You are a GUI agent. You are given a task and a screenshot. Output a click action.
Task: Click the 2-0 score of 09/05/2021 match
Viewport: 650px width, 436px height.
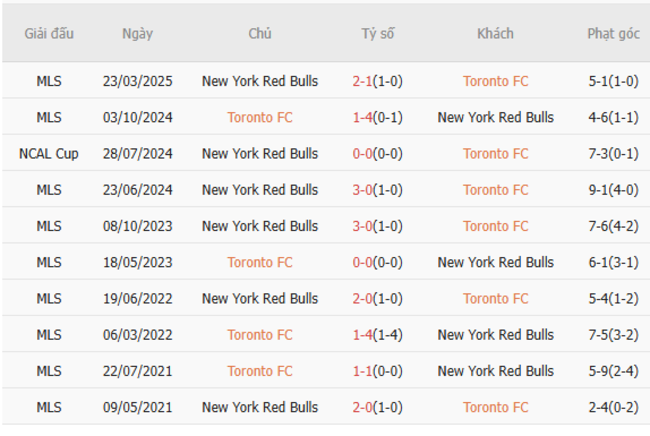point(362,407)
